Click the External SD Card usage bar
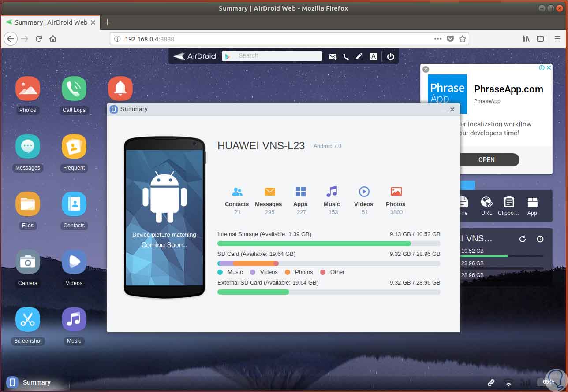The image size is (568, 392). 329,292
